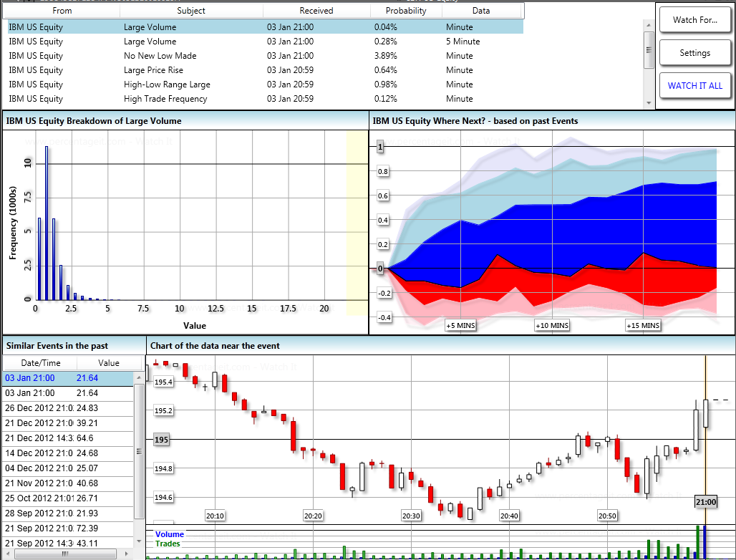Click Similar Events vertical scrollbar thumb
Image resolution: width=736 pixels, height=560 pixels.
click(139, 451)
